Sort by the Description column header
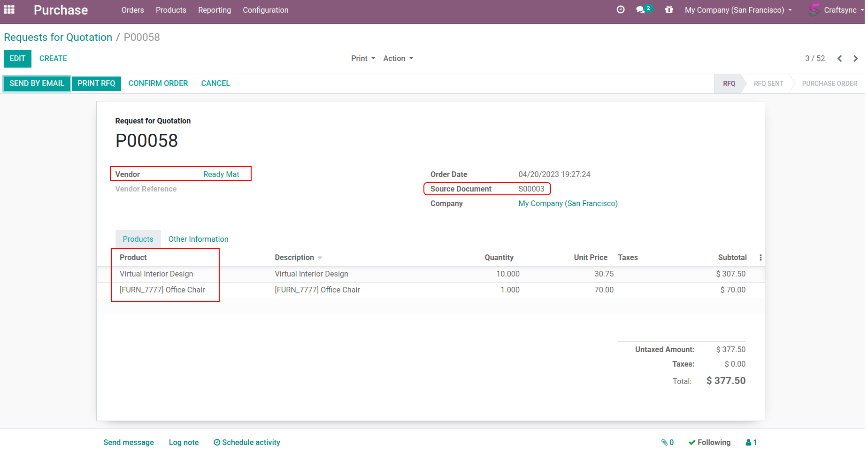The height and width of the screenshot is (453, 868). point(294,258)
